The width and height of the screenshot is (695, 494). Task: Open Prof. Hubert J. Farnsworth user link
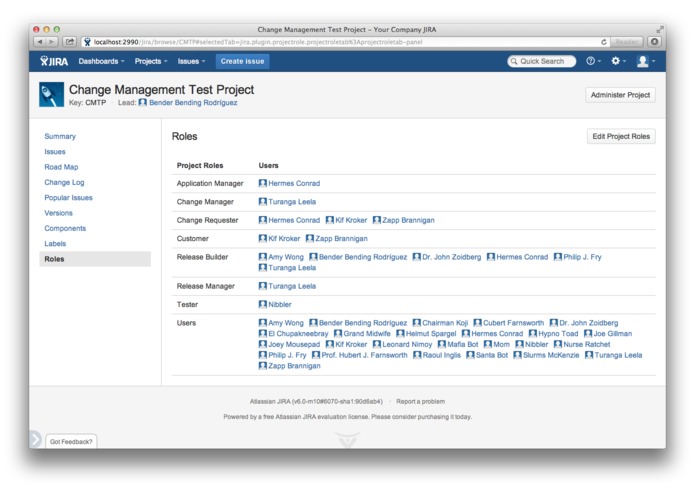pos(364,355)
